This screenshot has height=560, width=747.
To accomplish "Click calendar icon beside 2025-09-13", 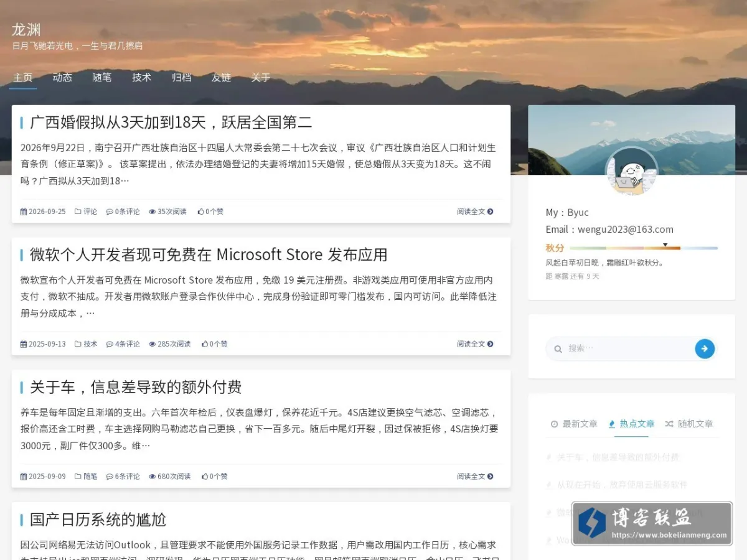I will click(24, 344).
